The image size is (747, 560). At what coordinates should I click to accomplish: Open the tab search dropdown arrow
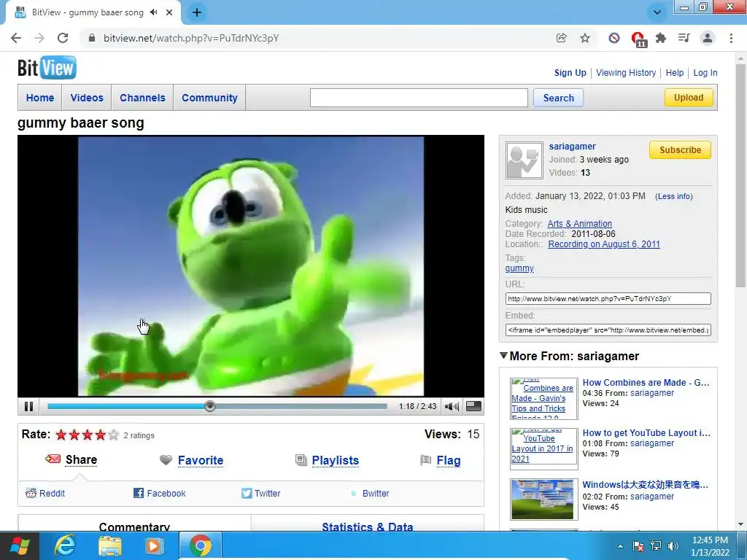(x=657, y=12)
